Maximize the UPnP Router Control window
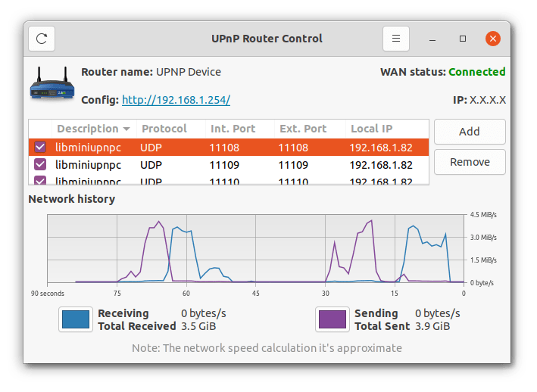The width and height of the screenshot is (537, 392). point(463,39)
